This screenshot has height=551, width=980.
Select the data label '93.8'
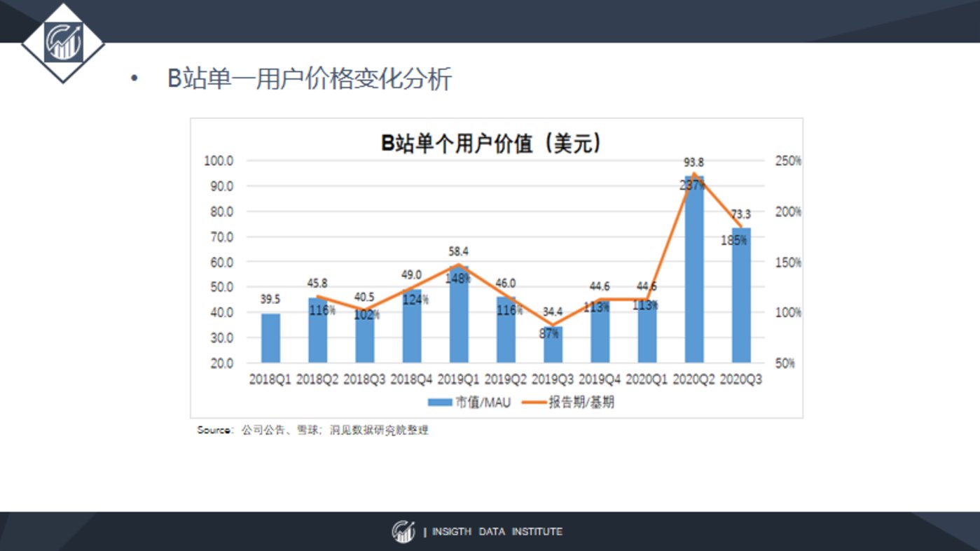click(693, 163)
